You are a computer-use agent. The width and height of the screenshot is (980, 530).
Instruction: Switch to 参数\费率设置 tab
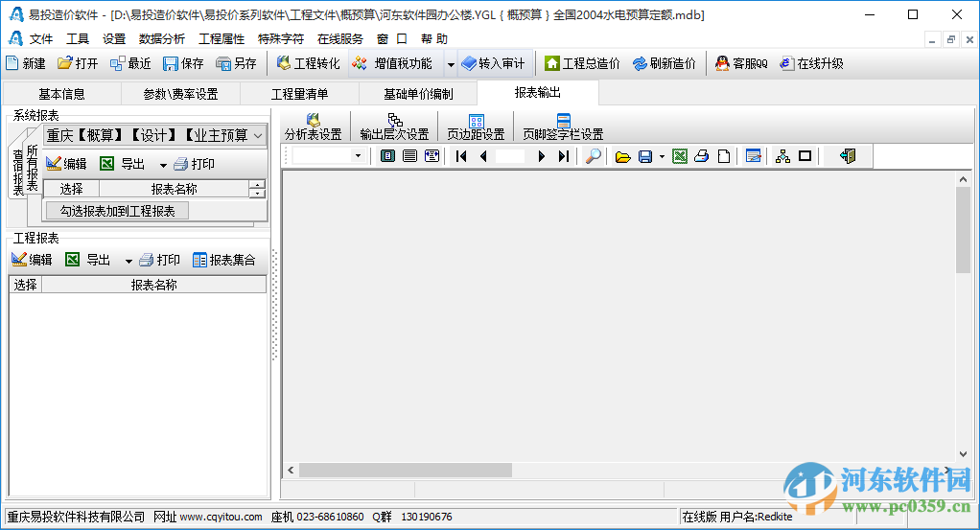(180, 94)
